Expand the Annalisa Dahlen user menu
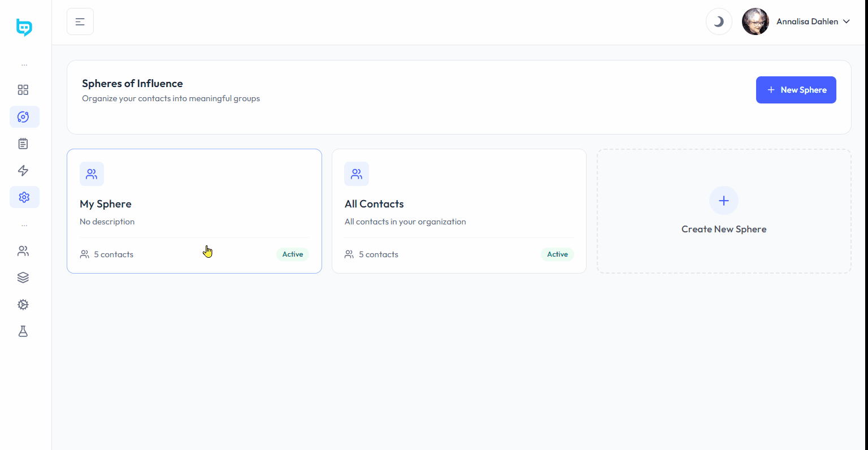868x450 pixels. [x=813, y=21]
